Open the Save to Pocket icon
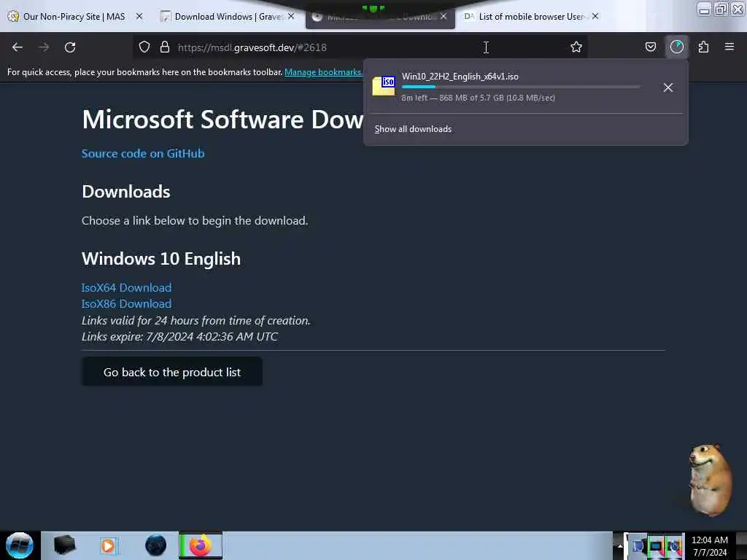747x560 pixels. pyautogui.click(x=650, y=47)
